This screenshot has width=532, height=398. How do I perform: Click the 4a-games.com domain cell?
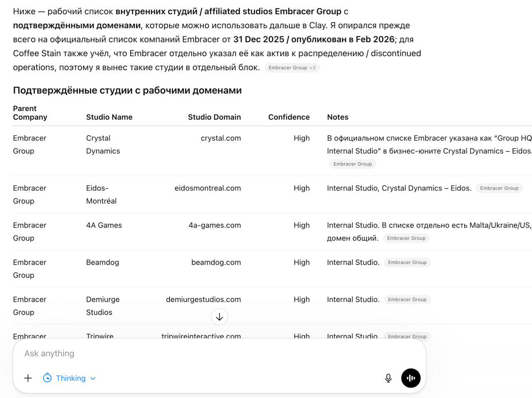[x=214, y=225]
